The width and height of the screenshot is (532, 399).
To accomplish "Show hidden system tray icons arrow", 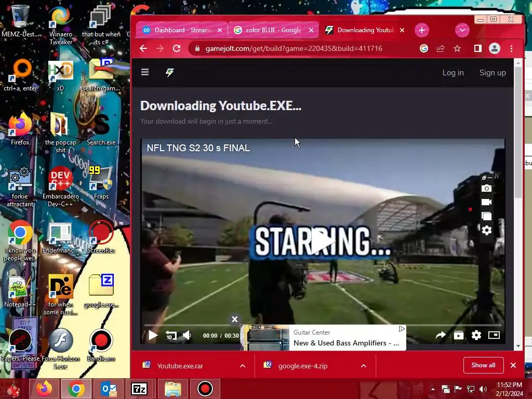I will [433, 389].
